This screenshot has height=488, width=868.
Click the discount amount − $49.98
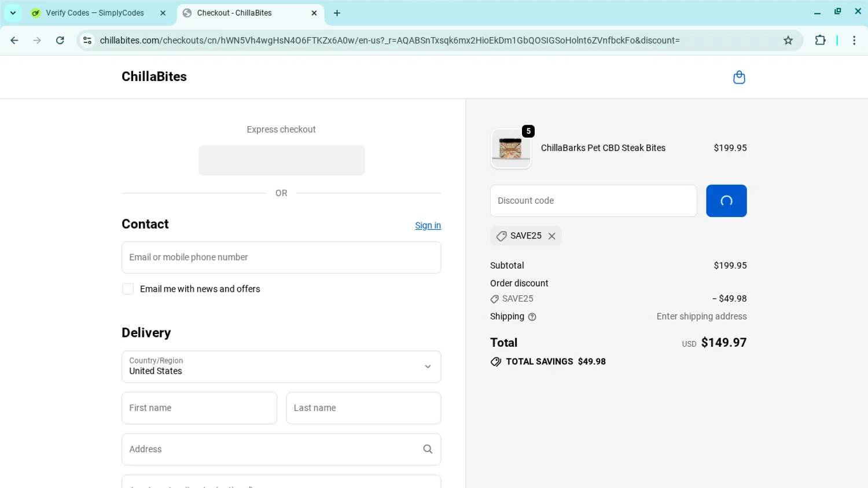tap(730, 299)
